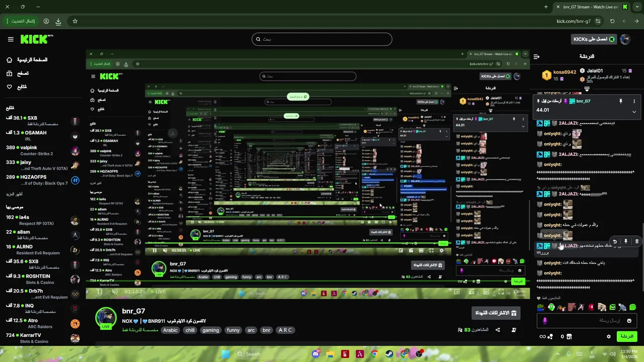Select the bnr_G7 Stream browser tab
Image resolution: width=644 pixels, height=362 pixels.
(x=592, y=7)
